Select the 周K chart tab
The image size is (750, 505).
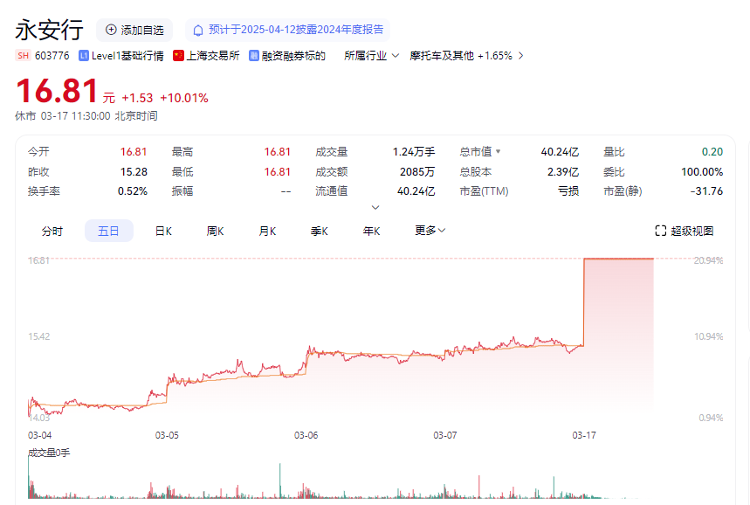[x=215, y=231]
